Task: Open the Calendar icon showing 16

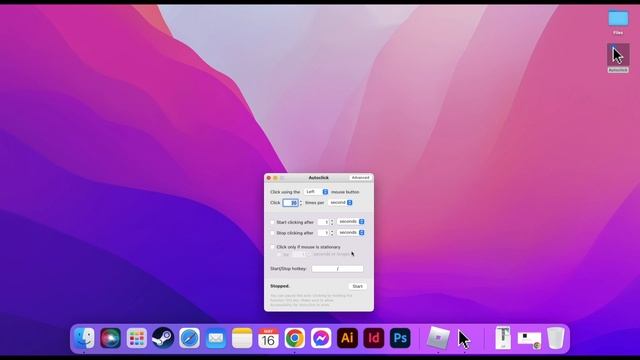Action: pos(268,338)
